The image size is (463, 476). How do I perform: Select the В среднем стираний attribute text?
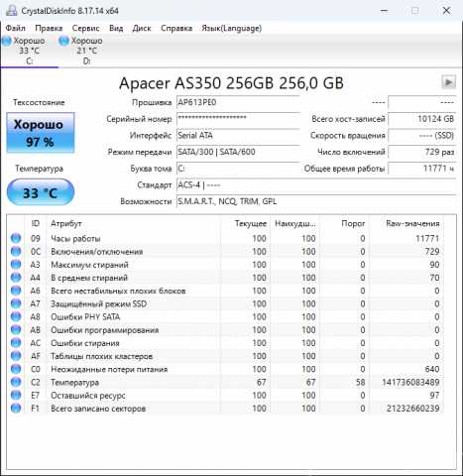[x=89, y=278]
